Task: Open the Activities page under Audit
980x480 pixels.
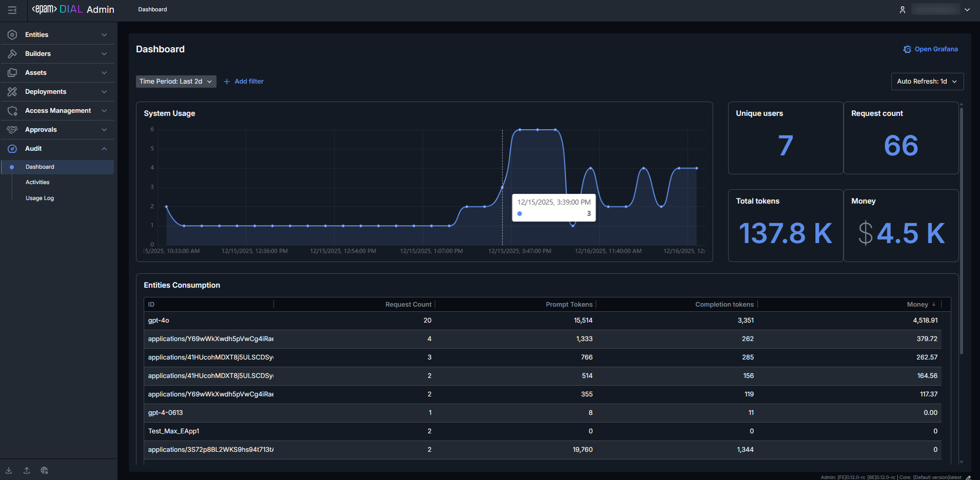Action: point(37,183)
